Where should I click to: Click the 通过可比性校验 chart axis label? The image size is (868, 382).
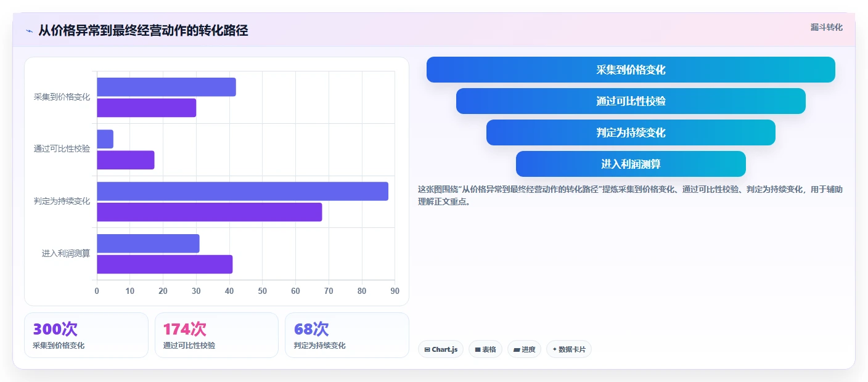pos(62,149)
